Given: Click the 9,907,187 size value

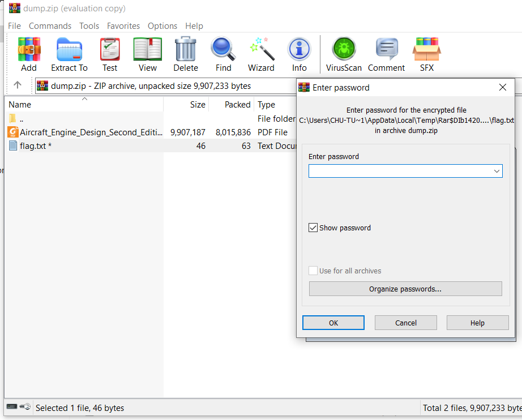Looking at the screenshot, I should [188, 132].
